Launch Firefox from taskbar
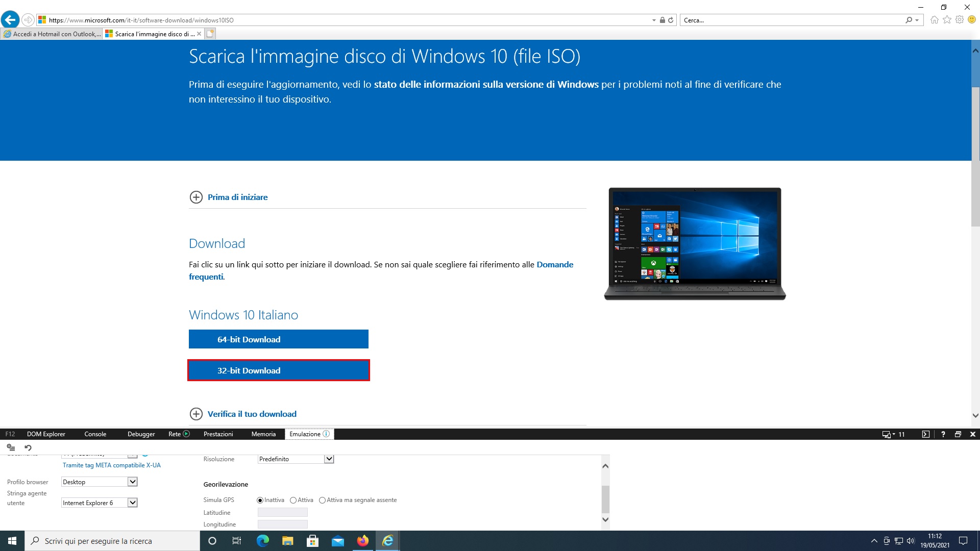Screen dimensions: 980x551 coord(362,541)
